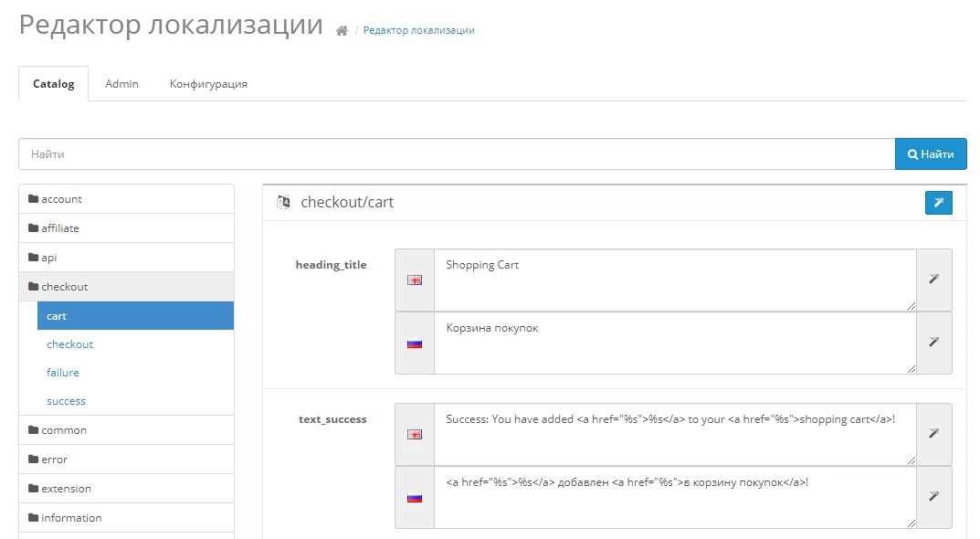Collapse the checkout folder
The image size is (980, 539).
tap(126, 287)
